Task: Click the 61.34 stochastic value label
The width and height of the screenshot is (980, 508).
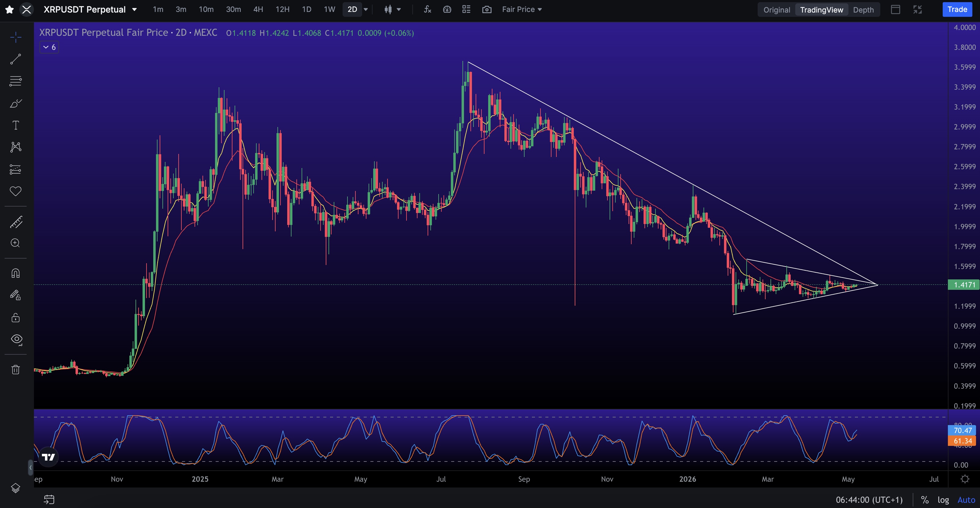Action: pos(963,441)
